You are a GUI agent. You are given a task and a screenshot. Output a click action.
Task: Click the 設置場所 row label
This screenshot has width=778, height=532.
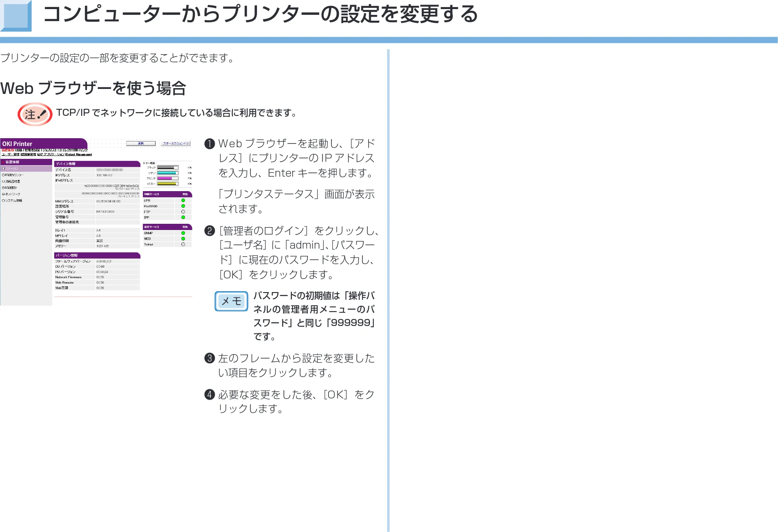62,206
